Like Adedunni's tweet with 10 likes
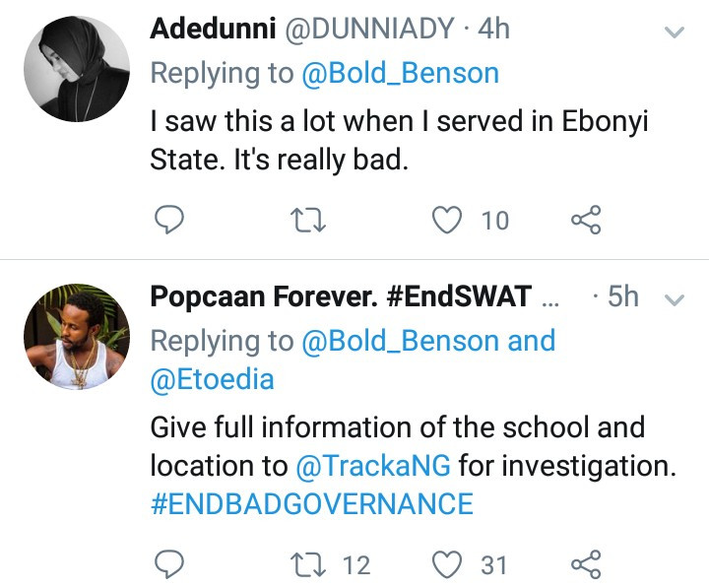Viewport: 709px width, 588px height. pos(449,220)
